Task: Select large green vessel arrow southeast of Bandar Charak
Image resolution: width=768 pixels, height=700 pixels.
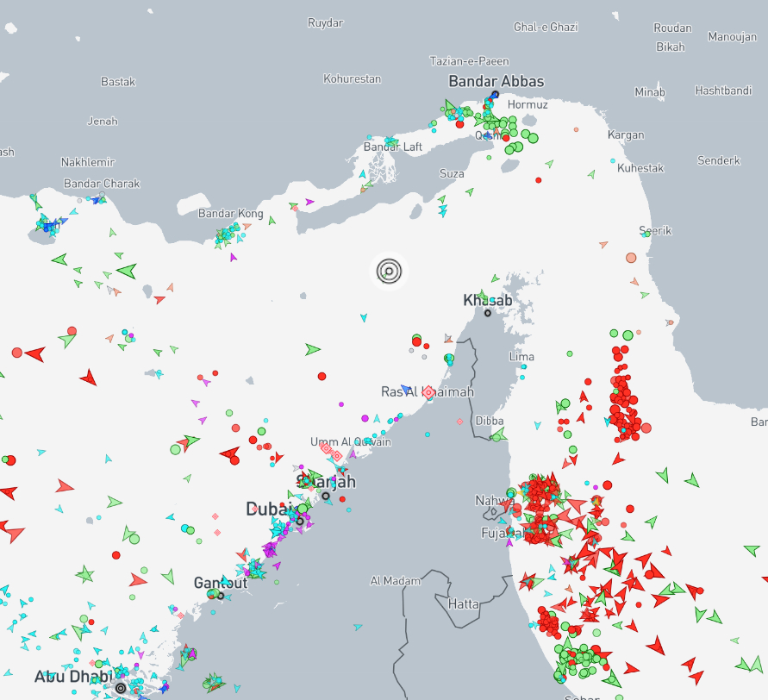Action: click(x=127, y=271)
